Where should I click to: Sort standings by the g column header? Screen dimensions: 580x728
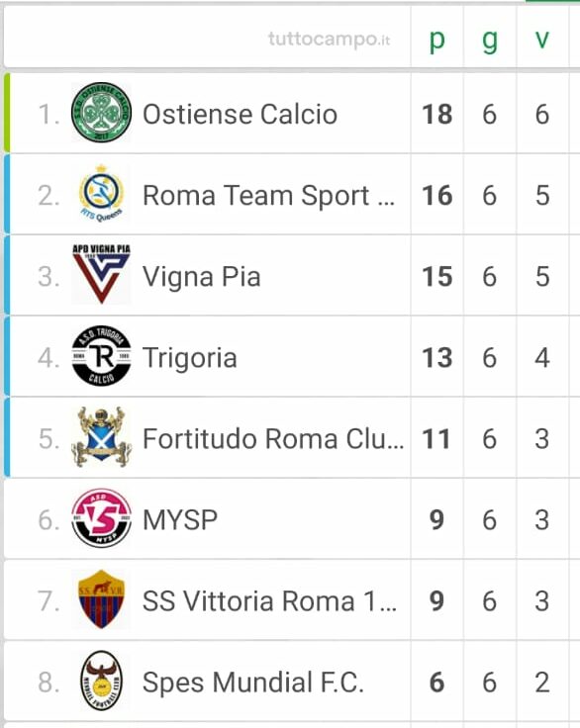[x=489, y=41]
